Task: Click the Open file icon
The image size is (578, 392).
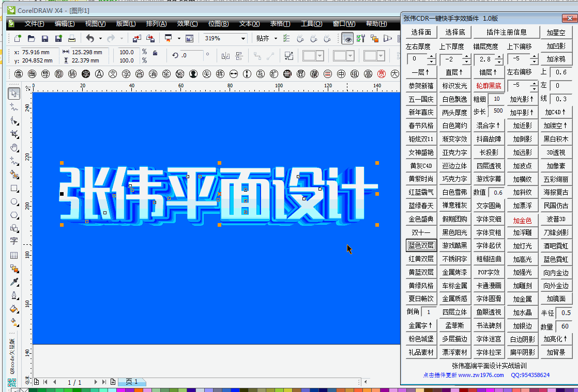Action: (32, 38)
